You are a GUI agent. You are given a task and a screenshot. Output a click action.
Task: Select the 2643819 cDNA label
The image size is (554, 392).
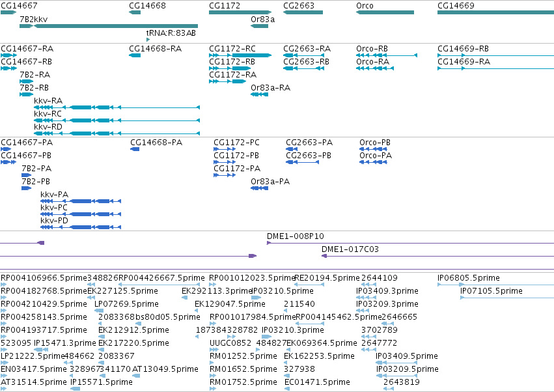pyautogui.click(x=402, y=382)
